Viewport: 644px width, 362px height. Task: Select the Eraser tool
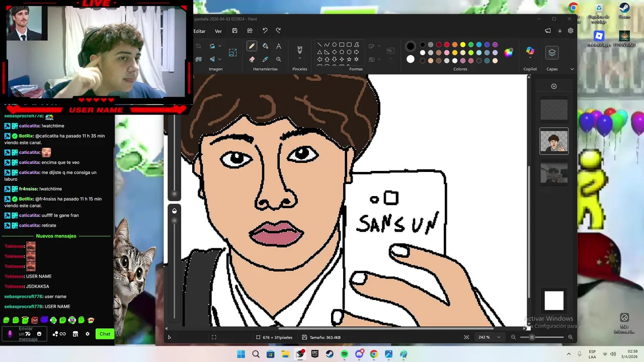tap(252, 59)
